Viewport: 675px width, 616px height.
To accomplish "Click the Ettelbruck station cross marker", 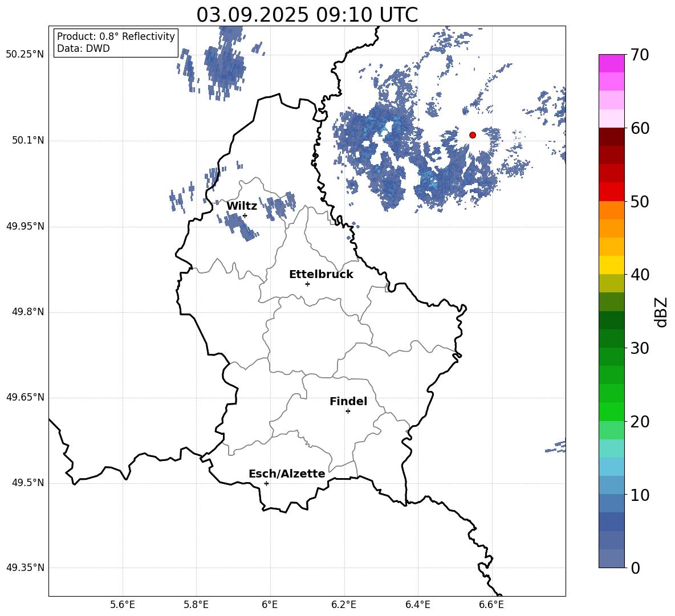I will point(307,284).
